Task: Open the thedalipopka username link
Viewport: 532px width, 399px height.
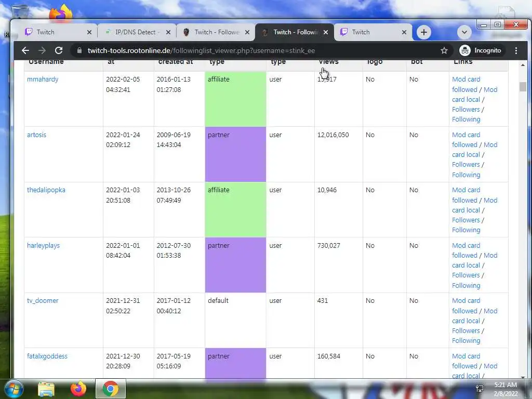Action: coord(46,190)
